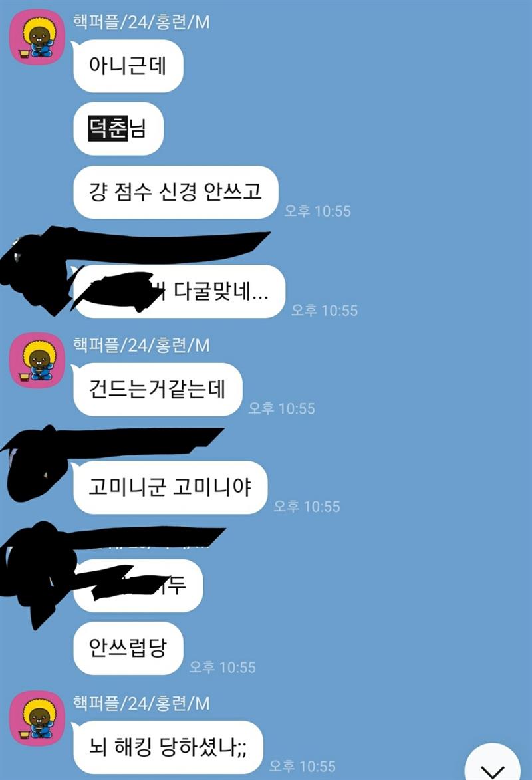This screenshot has height=780, width=532.
Task: Tap the second redacted profile avatar
Action: coord(35,460)
